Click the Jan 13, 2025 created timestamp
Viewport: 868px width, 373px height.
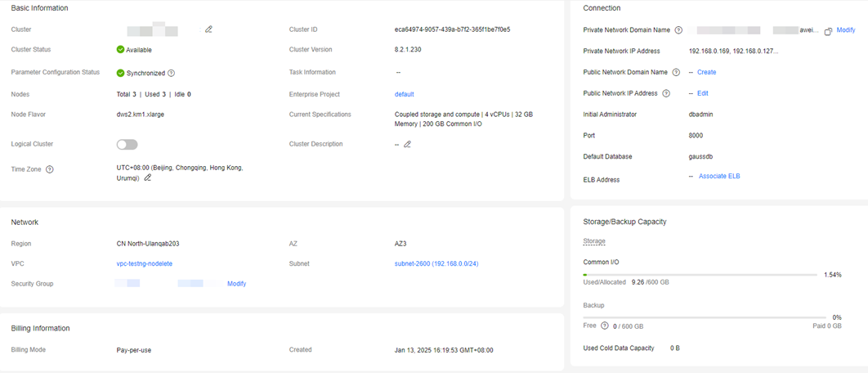(x=444, y=350)
